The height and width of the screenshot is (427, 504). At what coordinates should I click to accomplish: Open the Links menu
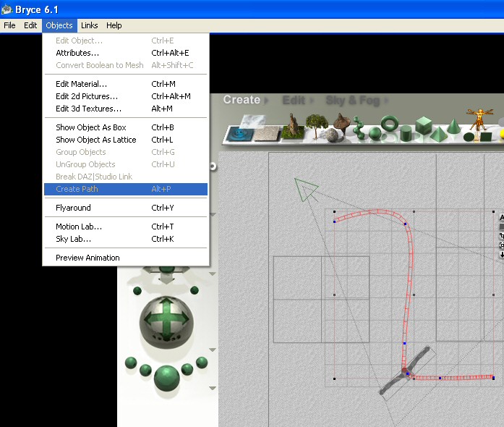click(90, 25)
